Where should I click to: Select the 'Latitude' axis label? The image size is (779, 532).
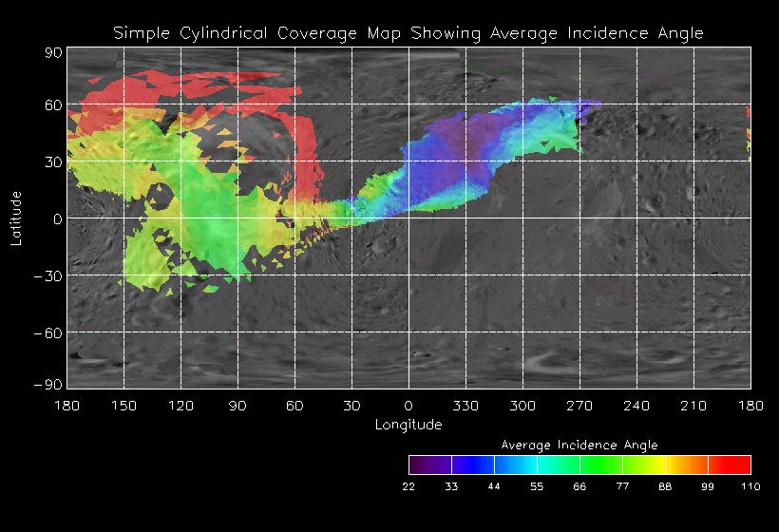point(16,218)
